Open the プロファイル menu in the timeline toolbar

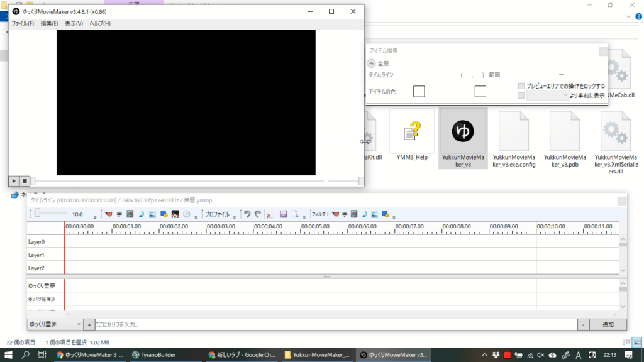[217, 214]
